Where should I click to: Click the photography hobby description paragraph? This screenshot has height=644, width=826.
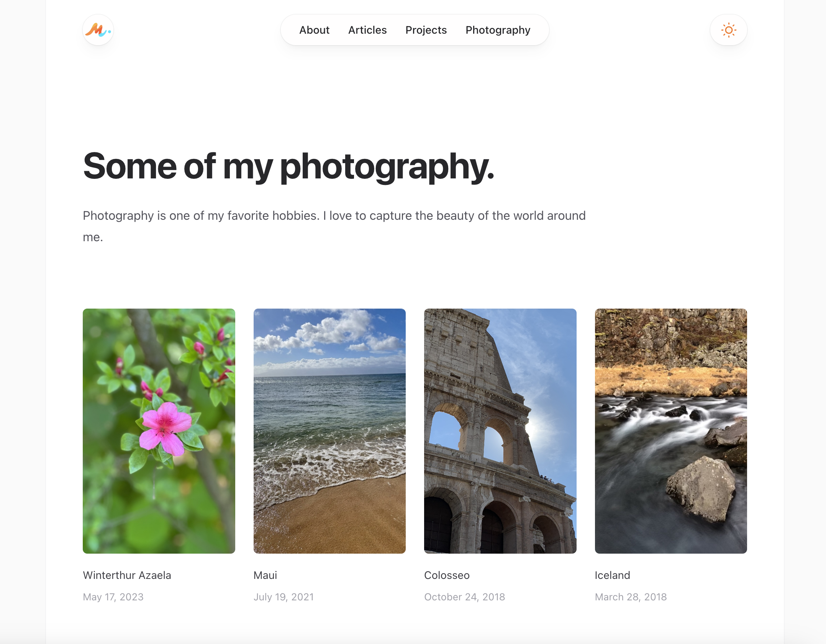pyautogui.click(x=334, y=226)
